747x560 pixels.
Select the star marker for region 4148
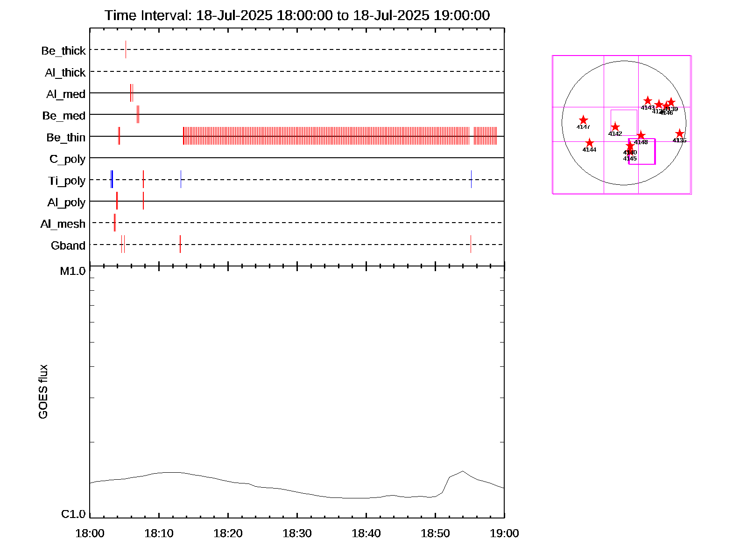(x=641, y=135)
